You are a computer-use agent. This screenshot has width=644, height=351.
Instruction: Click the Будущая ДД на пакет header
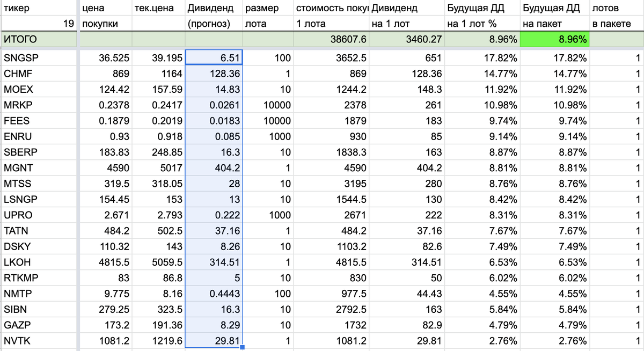555,16
